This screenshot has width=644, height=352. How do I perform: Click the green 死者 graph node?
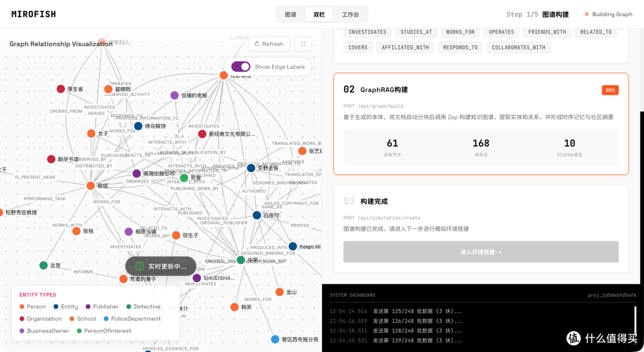[x=184, y=178]
